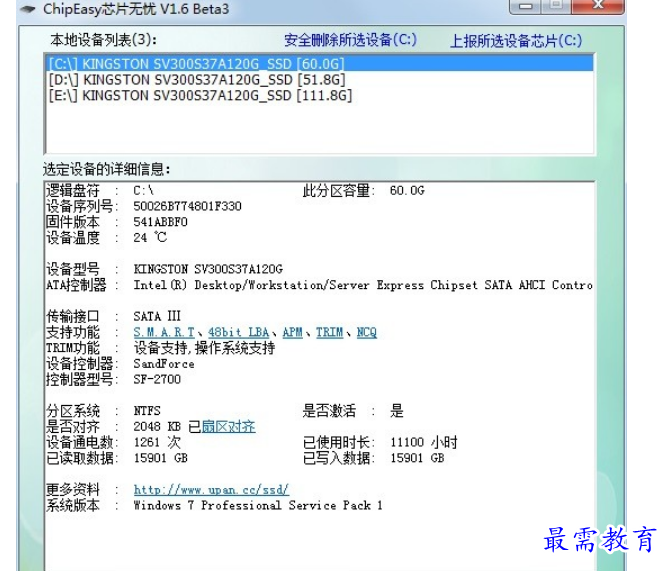The height and width of the screenshot is (571, 665).
Task: Click controller model SF-2700
Action: click(x=157, y=380)
